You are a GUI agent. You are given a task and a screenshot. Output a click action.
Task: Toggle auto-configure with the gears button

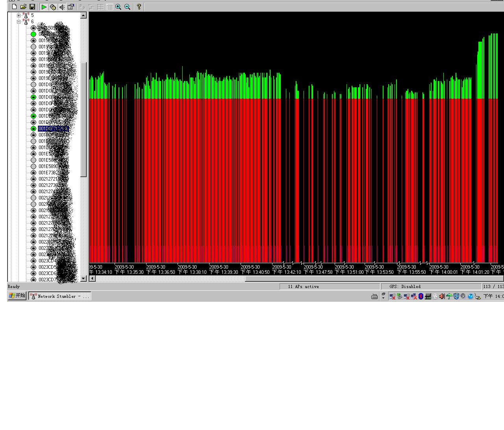[53, 7]
